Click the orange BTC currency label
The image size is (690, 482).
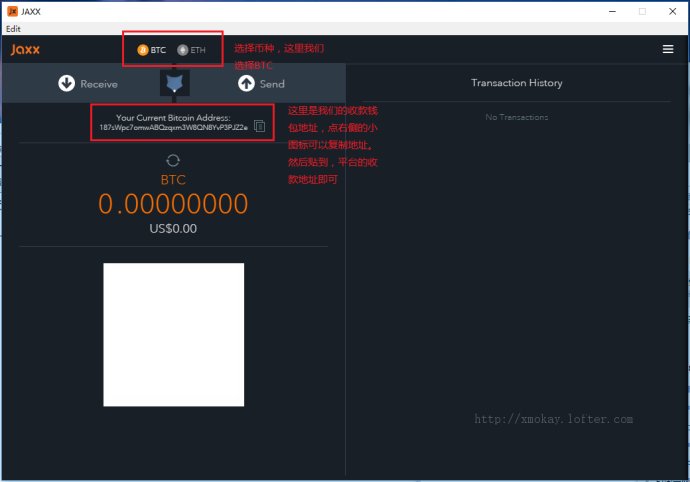(x=173, y=180)
